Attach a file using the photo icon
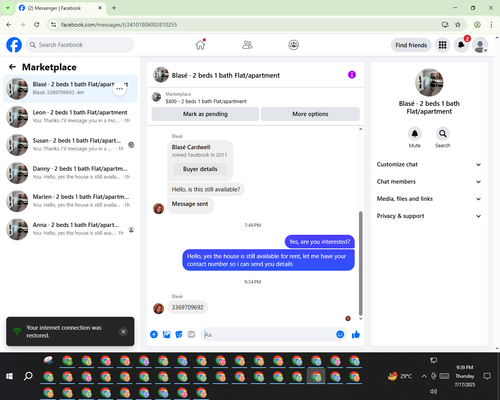 (166, 334)
